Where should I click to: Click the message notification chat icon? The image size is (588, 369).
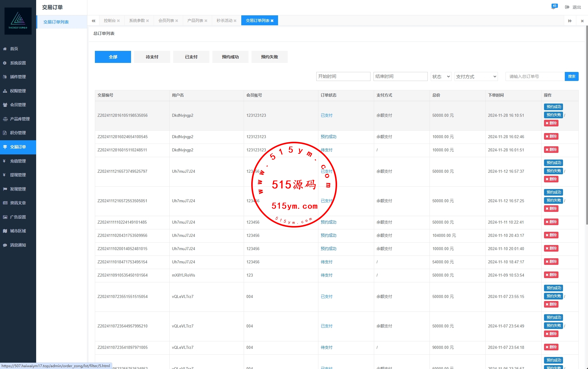tap(5, 245)
